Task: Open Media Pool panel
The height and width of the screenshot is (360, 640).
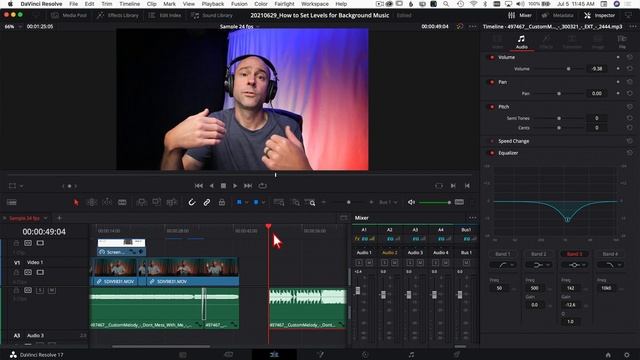Action: (x=69, y=16)
